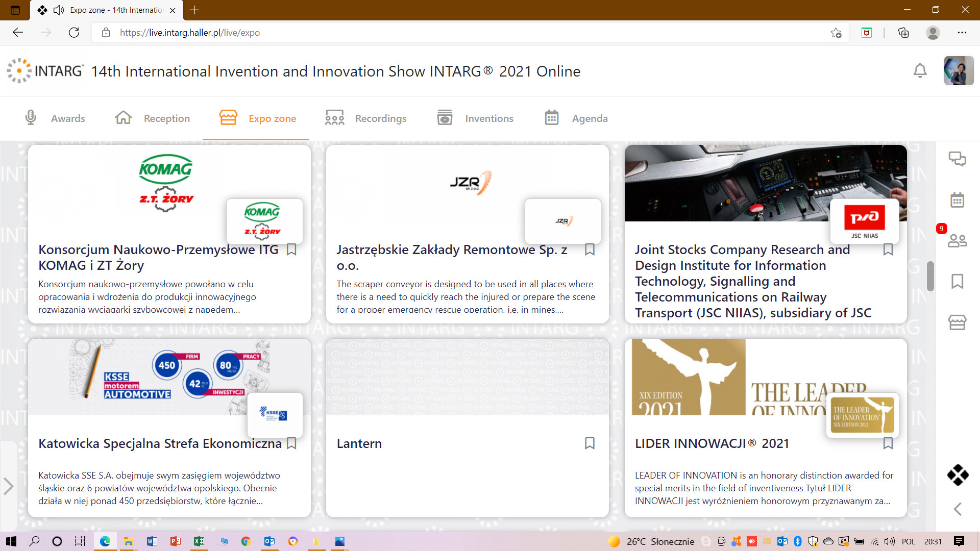Viewport: 980px width, 551px height.
Task: Click the Leader of Innovation gold thumbnail
Action: (862, 415)
